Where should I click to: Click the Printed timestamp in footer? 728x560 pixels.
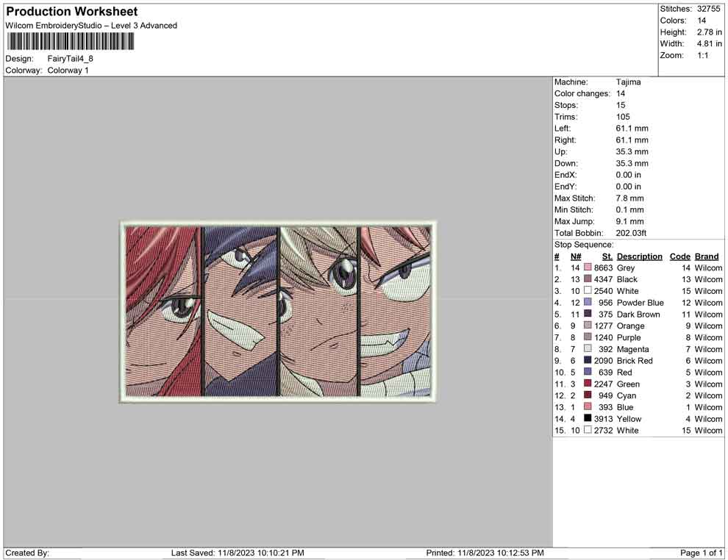[x=485, y=553]
